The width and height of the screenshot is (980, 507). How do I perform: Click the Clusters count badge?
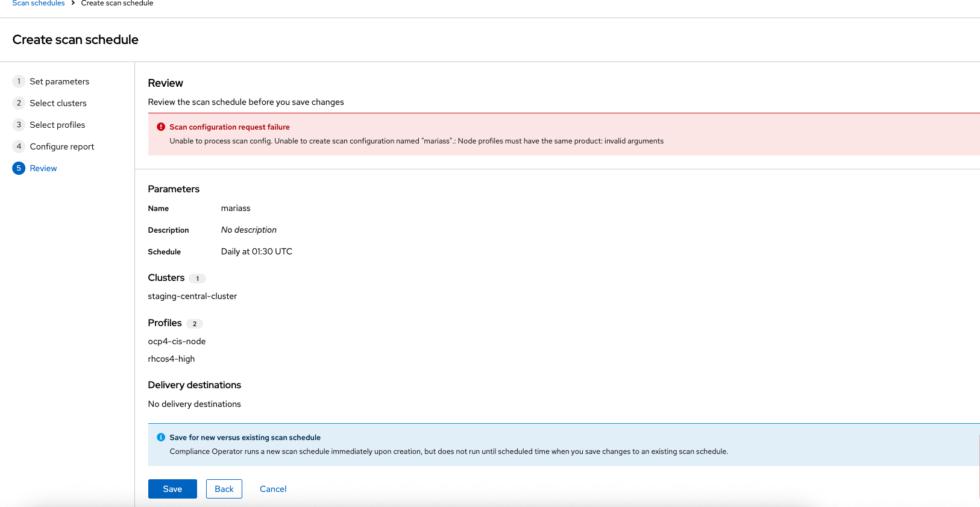pos(197,279)
